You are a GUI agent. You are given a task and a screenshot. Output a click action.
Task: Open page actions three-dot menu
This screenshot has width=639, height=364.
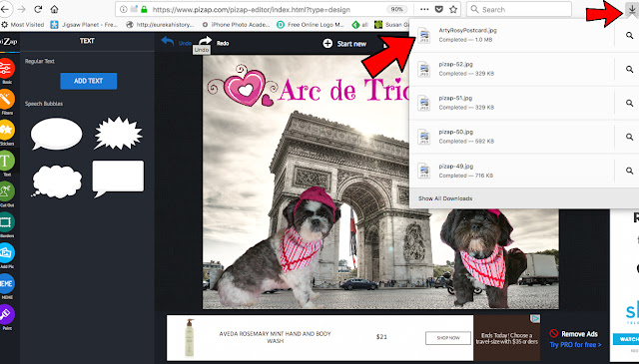[x=424, y=9]
